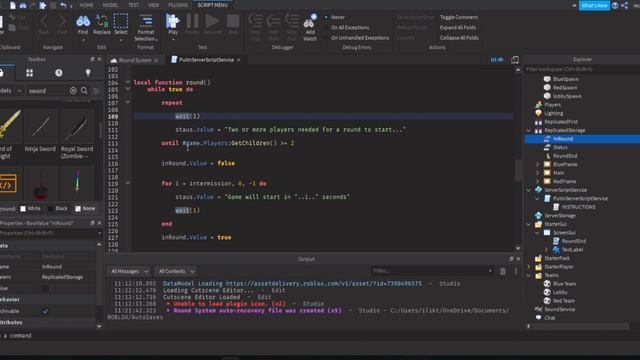Expand the Unable to load plugin icon error

168,304
